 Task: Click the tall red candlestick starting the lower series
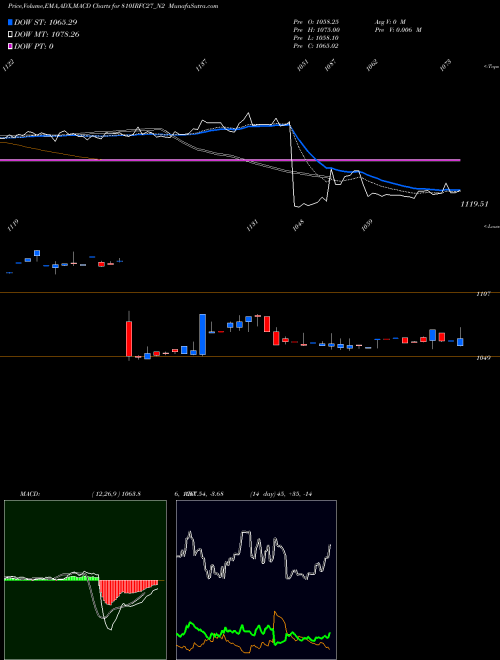[x=129, y=338]
